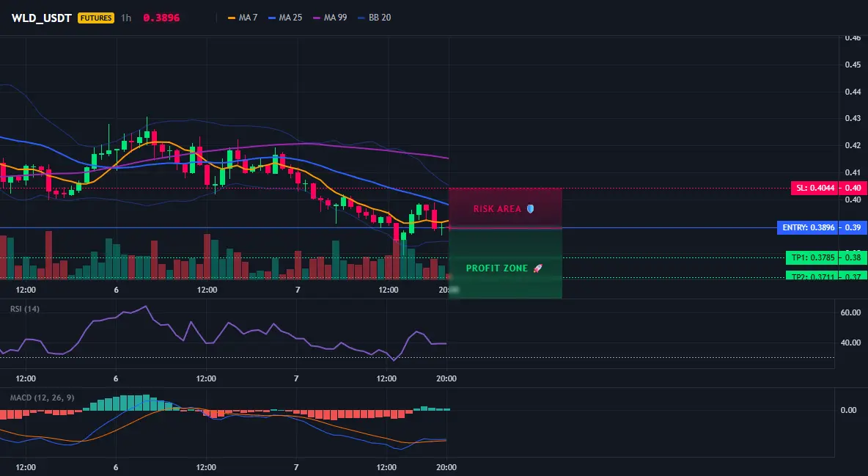Click the shield emoji beside RISK AREA
The height and width of the screenshot is (476, 868).
pyautogui.click(x=530, y=209)
